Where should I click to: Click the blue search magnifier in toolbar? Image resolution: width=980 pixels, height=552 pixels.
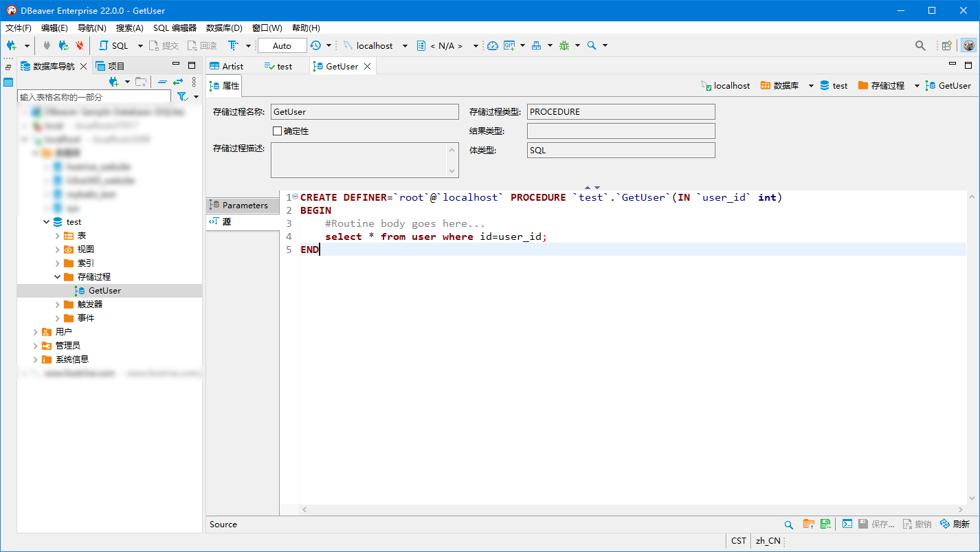pyautogui.click(x=592, y=45)
